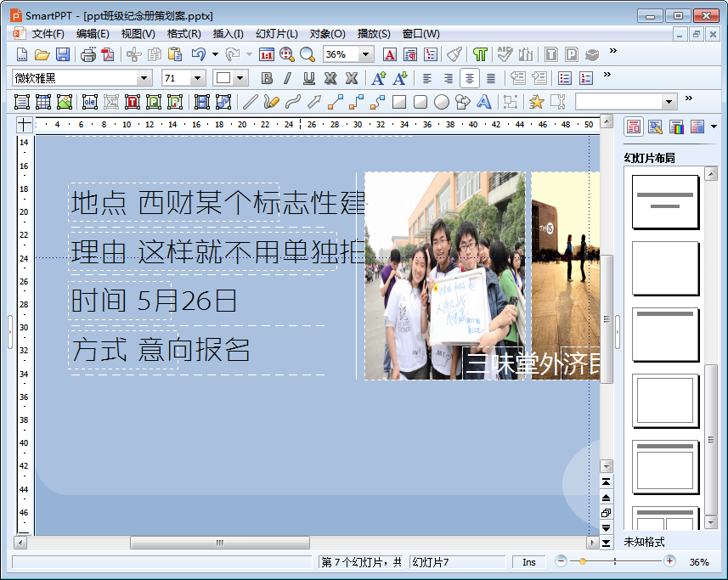728x580 pixels.
Task: Click the Paste clipboard icon
Action: pos(175,54)
